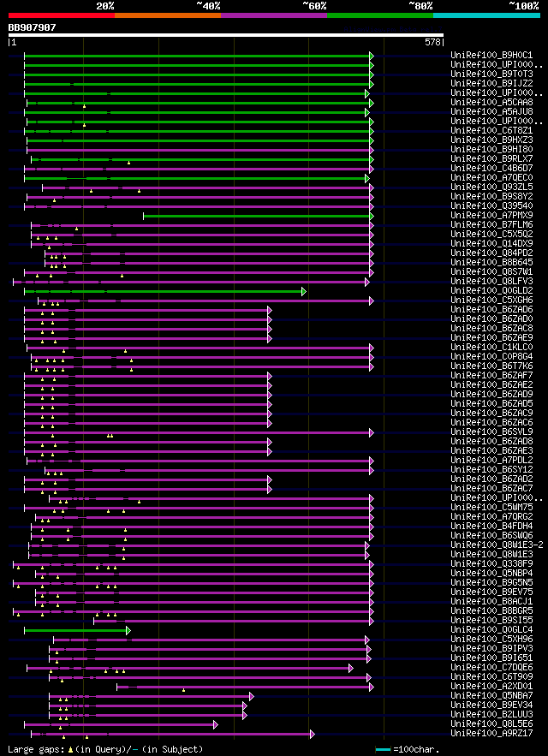Click the purple alignment bar for UniRef100_A2XD01
The height and width of the screenshot is (756, 548).
tap(243, 687)
